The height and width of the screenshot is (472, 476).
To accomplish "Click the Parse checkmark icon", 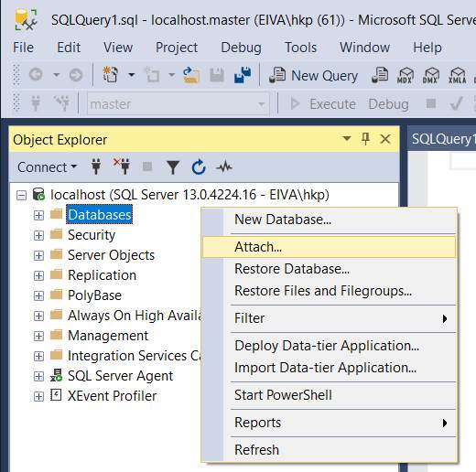I will point(457,103).
